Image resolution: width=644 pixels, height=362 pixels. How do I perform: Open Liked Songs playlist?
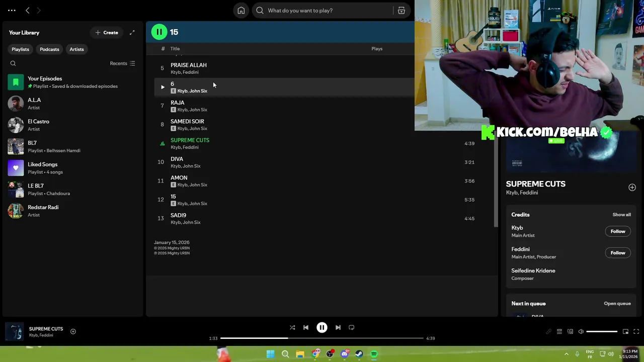tap(73, 168)
